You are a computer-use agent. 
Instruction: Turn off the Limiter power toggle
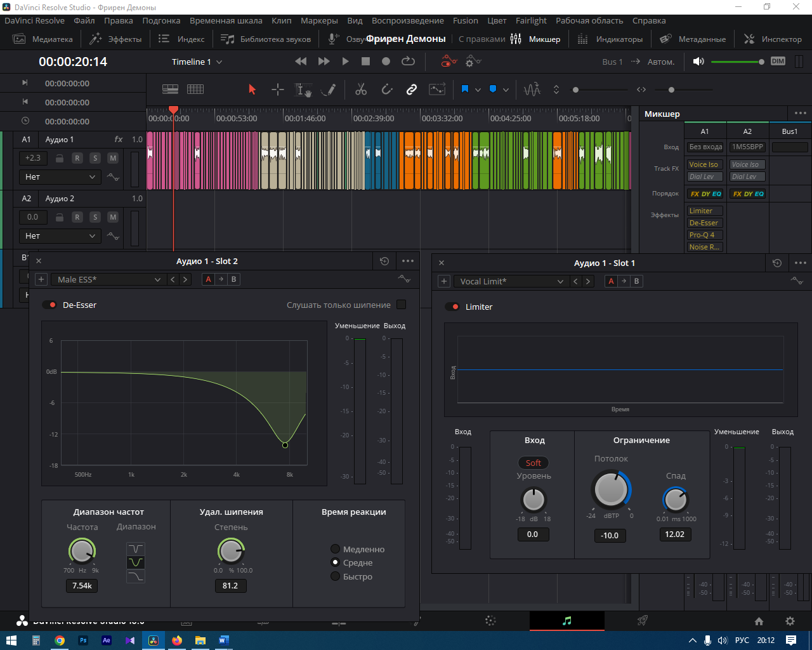point(452,307)
